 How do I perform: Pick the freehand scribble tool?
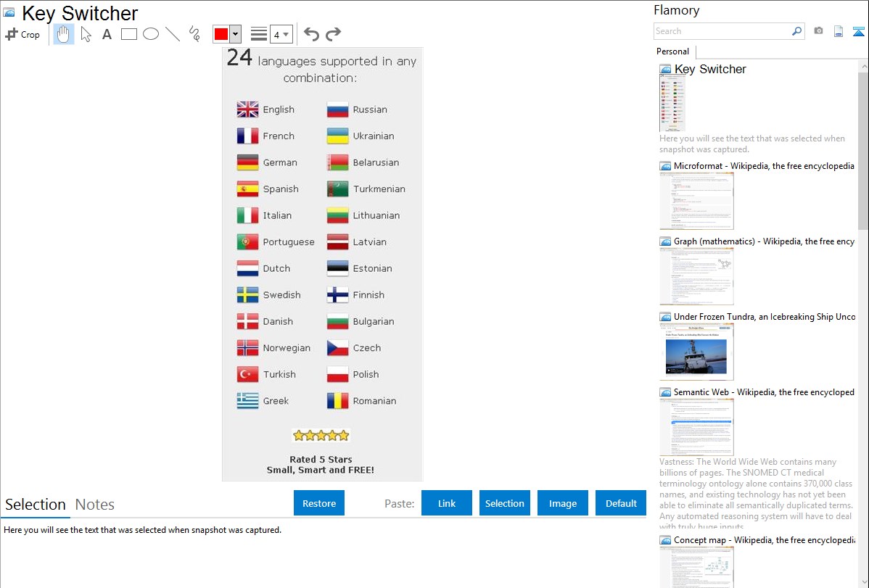[x=194, y=34]
